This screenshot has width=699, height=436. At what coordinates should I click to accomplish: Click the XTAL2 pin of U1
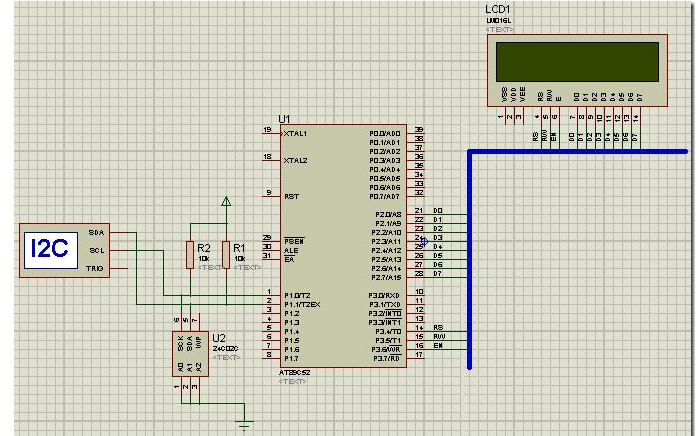pyautogui.click(x=295, y=160)
